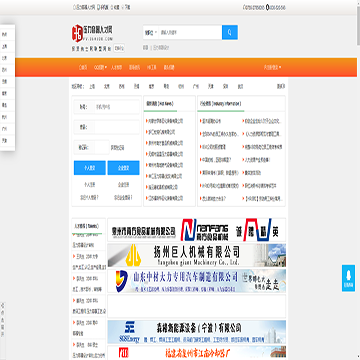The height and width of the screenshot is (360, 360).
Task: Focus the 账号 account input field
Action: coord(117,107)
